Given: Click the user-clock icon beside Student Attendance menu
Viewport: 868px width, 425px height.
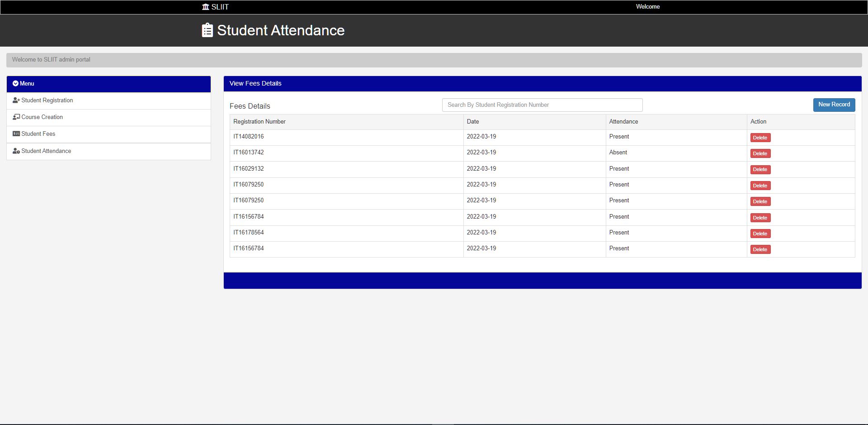Looking at the screenshot, I should [x=16, y=151].
